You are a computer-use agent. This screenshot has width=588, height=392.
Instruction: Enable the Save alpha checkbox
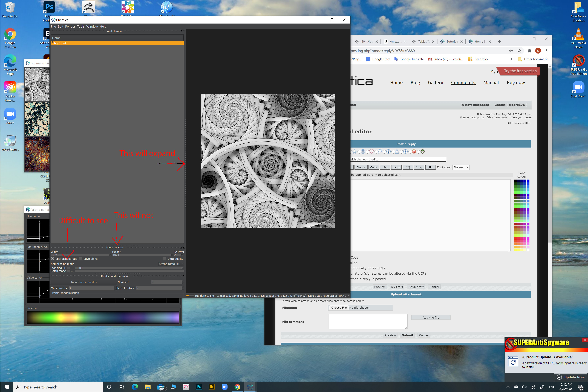click(80, 259)
